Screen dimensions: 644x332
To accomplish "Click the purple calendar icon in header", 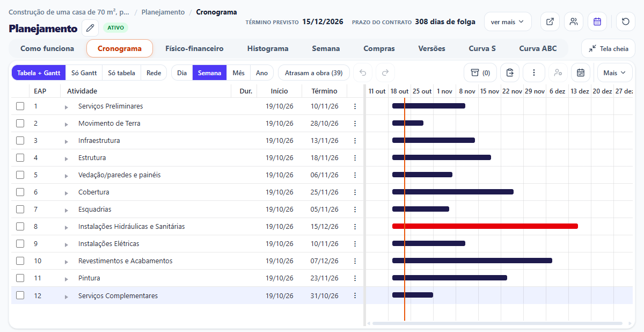I will [597, 21].
